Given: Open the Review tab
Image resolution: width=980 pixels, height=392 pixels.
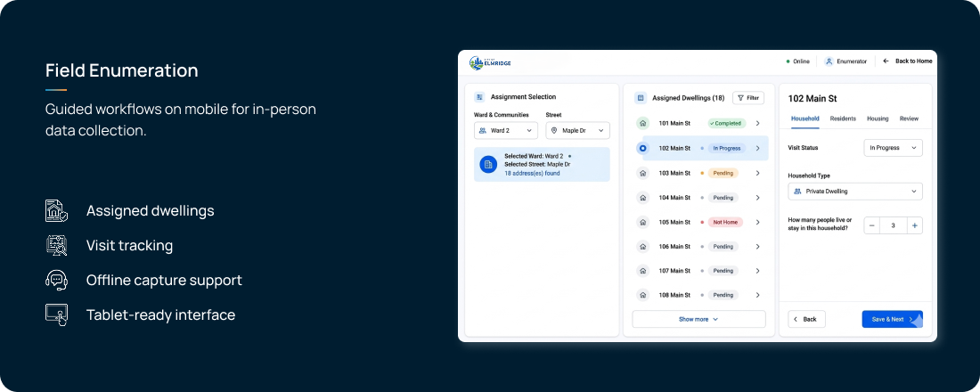Looking at the screenshot, I should point(909,118).
